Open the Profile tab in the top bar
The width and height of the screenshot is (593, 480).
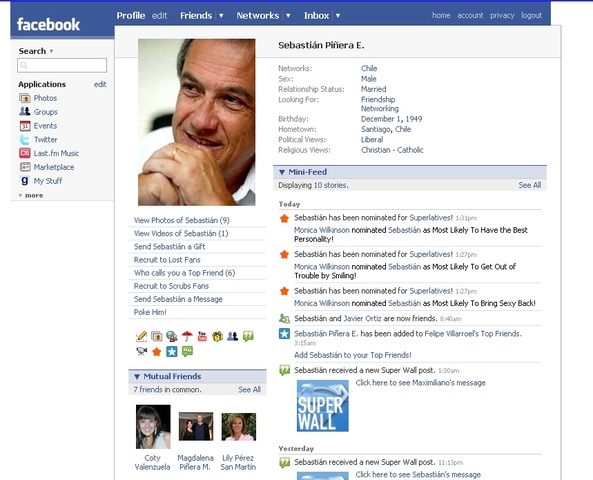point(131,16)
